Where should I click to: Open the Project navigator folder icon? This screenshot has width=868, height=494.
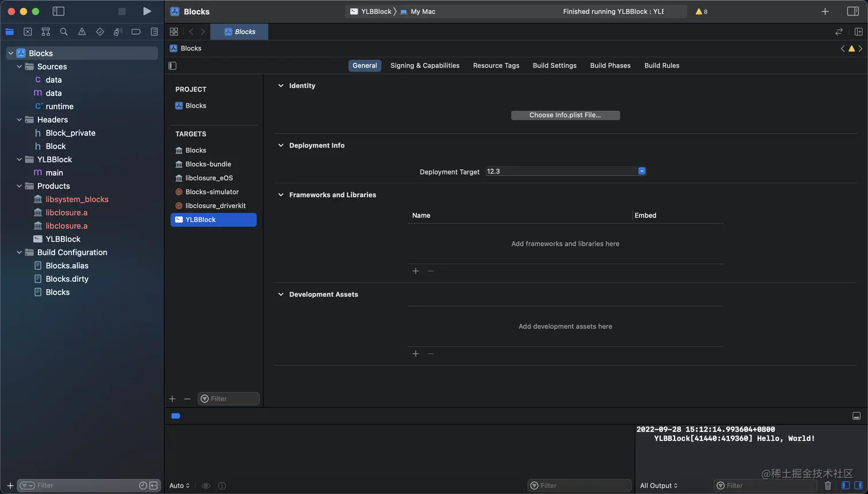tap(10, 32)
